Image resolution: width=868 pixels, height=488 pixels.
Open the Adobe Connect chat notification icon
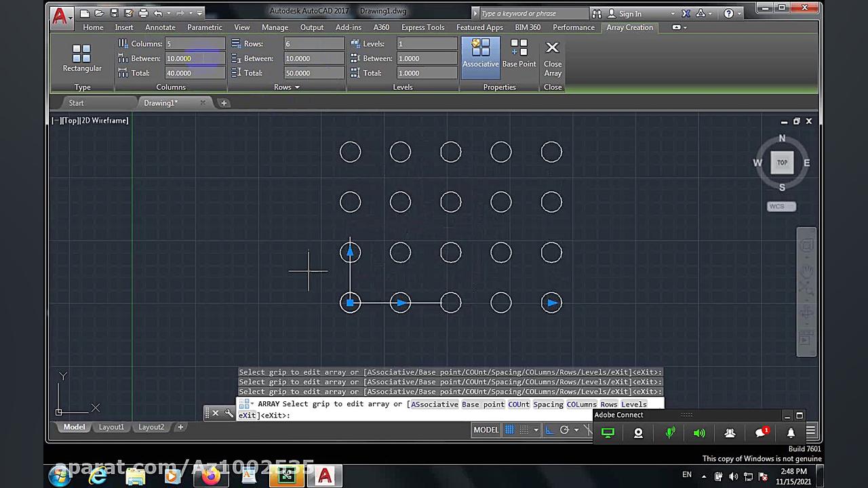[762, 432]
